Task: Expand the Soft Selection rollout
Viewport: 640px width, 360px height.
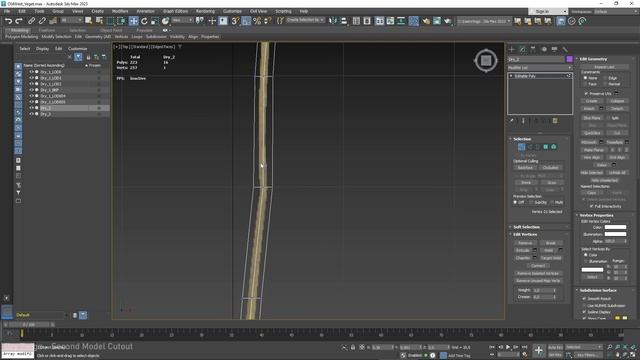Action: click(526, 227)
